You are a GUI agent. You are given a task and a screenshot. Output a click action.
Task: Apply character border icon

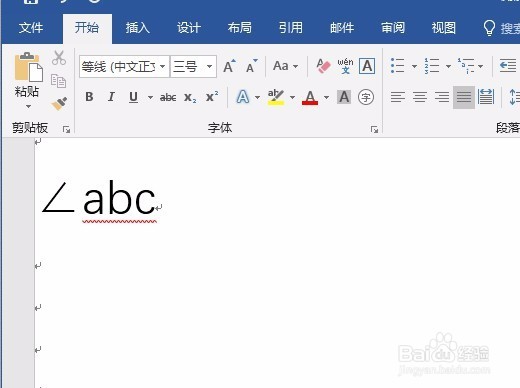pos(367,66)
